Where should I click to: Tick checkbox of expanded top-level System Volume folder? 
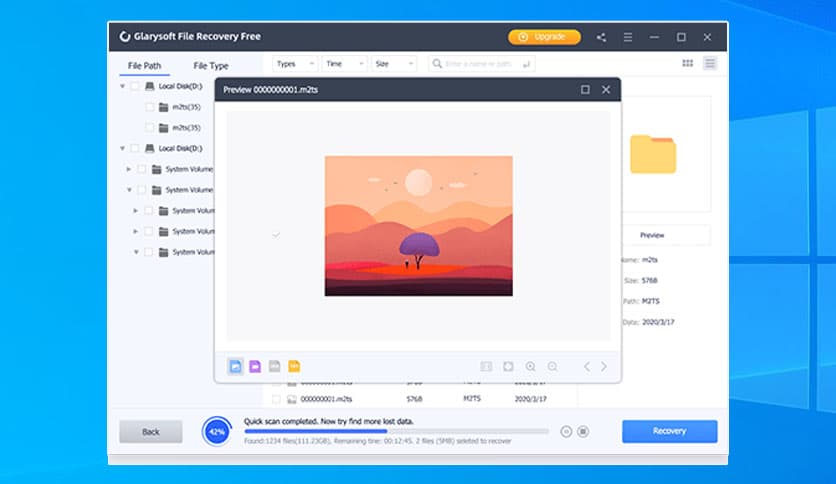(142, 190)
